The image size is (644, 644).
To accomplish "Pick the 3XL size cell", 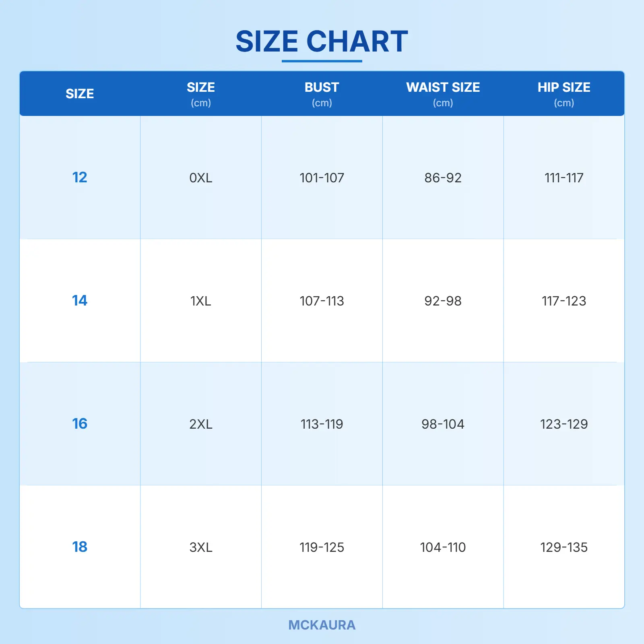I will pos(200,547).
